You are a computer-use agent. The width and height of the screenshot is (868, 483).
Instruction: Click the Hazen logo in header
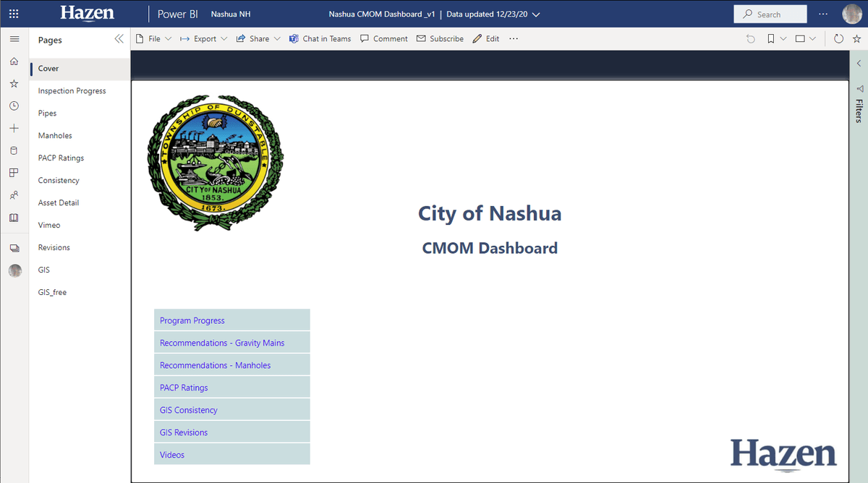[87, 14]
